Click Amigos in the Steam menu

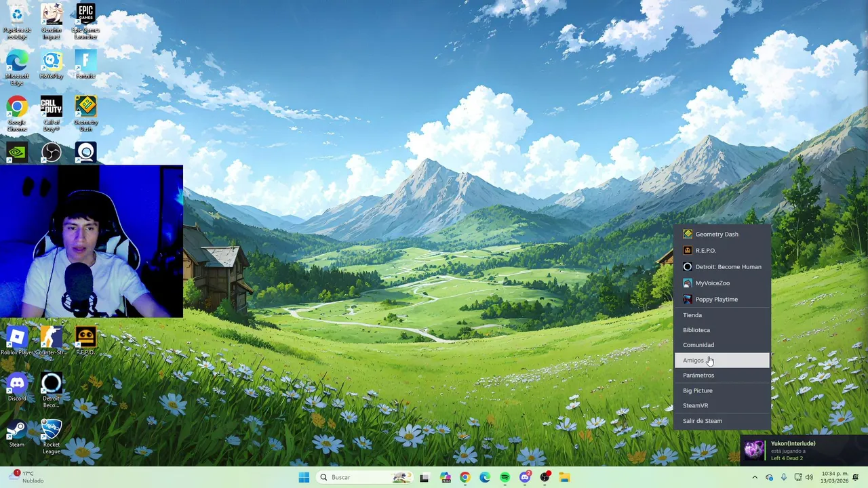(x=722, y=361)
